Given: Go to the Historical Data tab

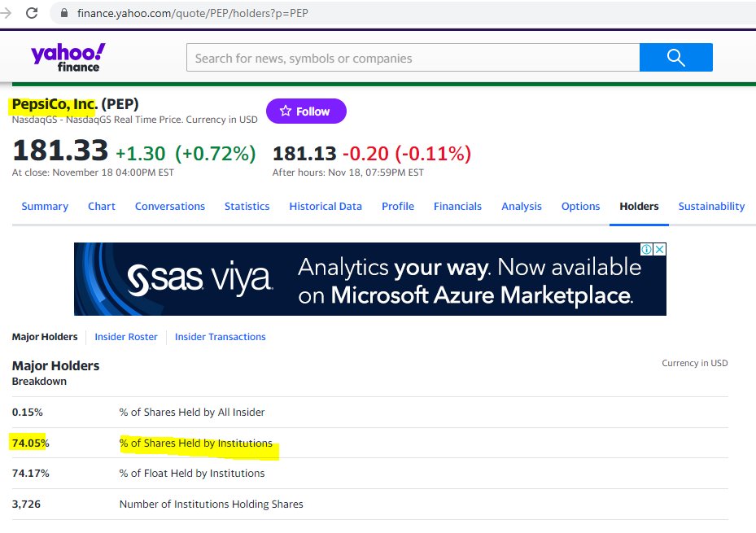Looking at the screenshot, I should tap(326, 206).
